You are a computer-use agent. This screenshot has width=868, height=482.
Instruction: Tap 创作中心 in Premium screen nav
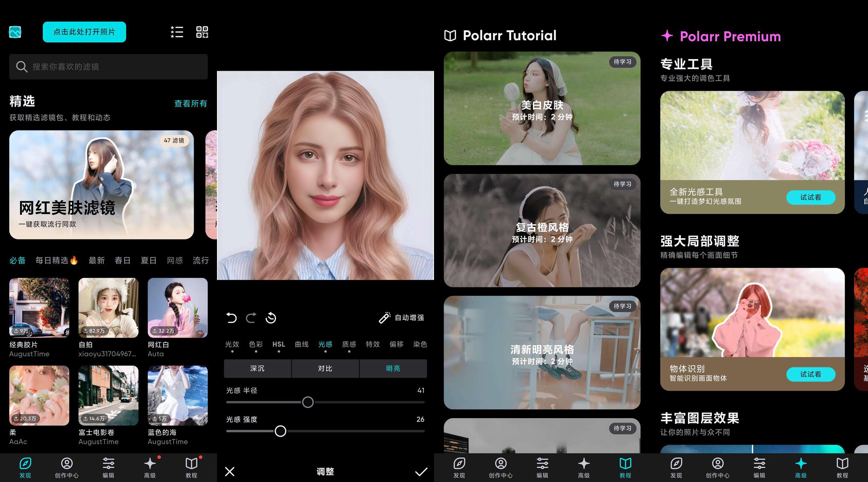point(718,468)
